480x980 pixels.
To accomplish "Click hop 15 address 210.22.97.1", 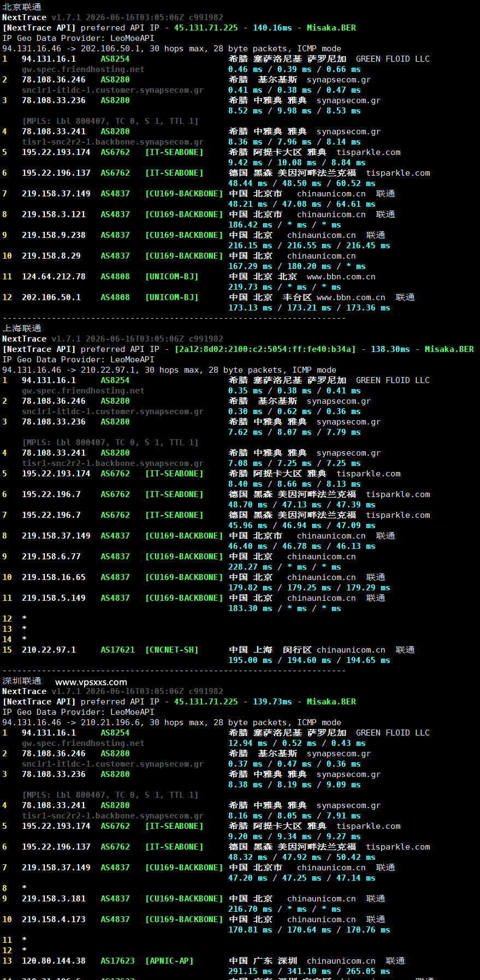I will pos(49,650).
